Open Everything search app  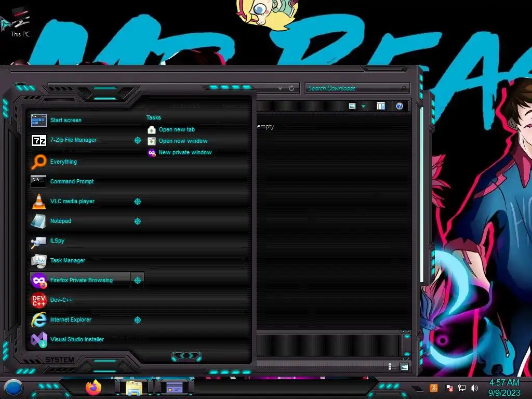pyautogui.click(x=80, y=162)
